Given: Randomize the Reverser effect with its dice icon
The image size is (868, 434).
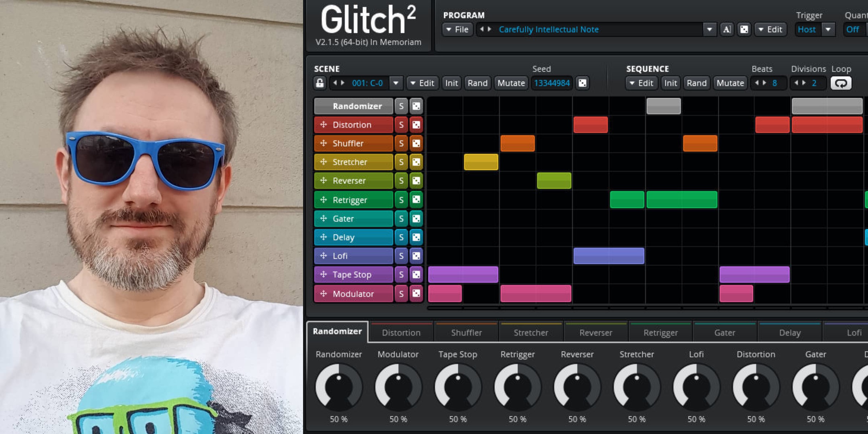Looking at the screenshot, I should [x=416, y=181].
